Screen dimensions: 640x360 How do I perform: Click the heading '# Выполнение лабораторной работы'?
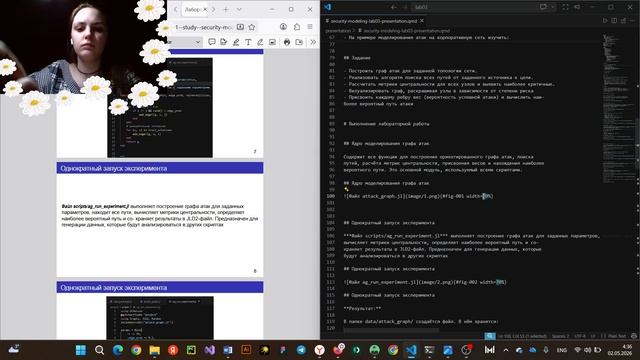point(386,124)
